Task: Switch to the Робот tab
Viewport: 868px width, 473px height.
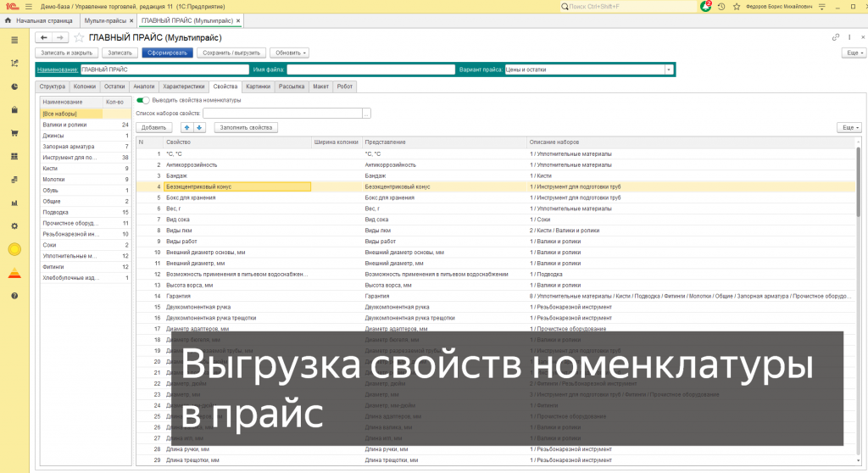Action: coord(345,86)
